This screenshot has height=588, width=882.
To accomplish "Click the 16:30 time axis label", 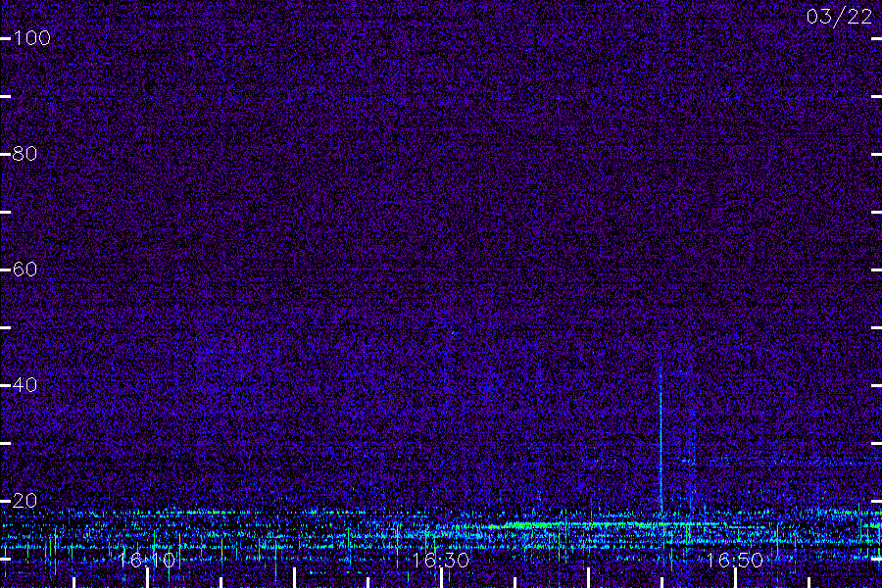I will pos(440,560).
